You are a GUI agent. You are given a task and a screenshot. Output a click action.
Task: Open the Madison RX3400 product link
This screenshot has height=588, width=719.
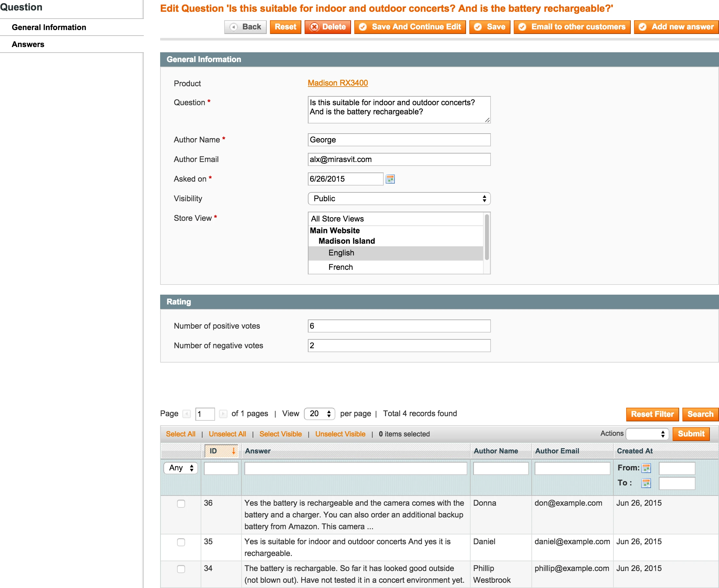click(x=338, y=83)
